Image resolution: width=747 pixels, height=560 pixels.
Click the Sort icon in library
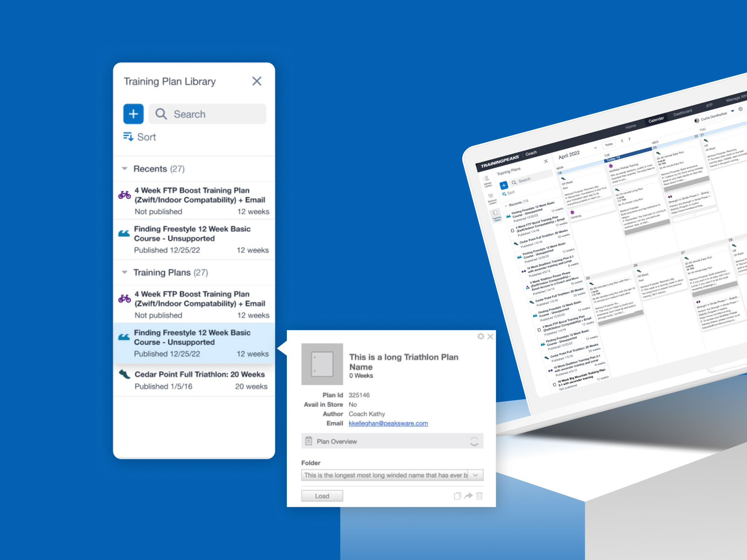click(x=128, y=136)
